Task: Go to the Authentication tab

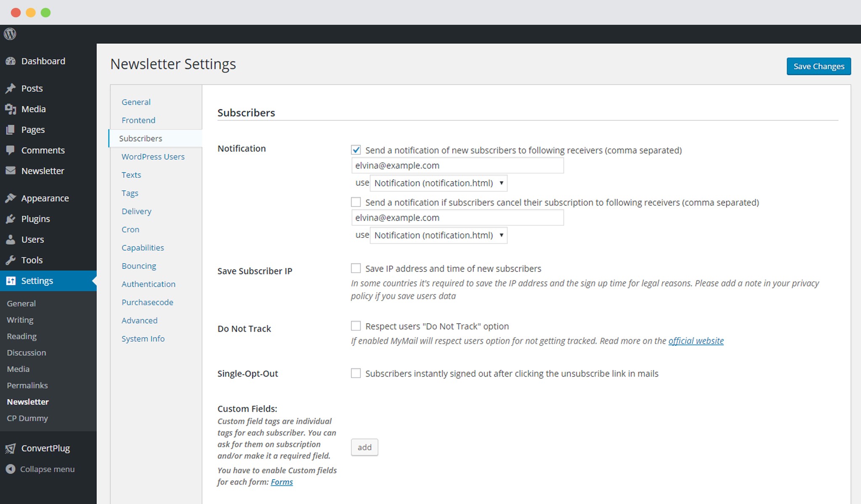Action: pos(148,284)
